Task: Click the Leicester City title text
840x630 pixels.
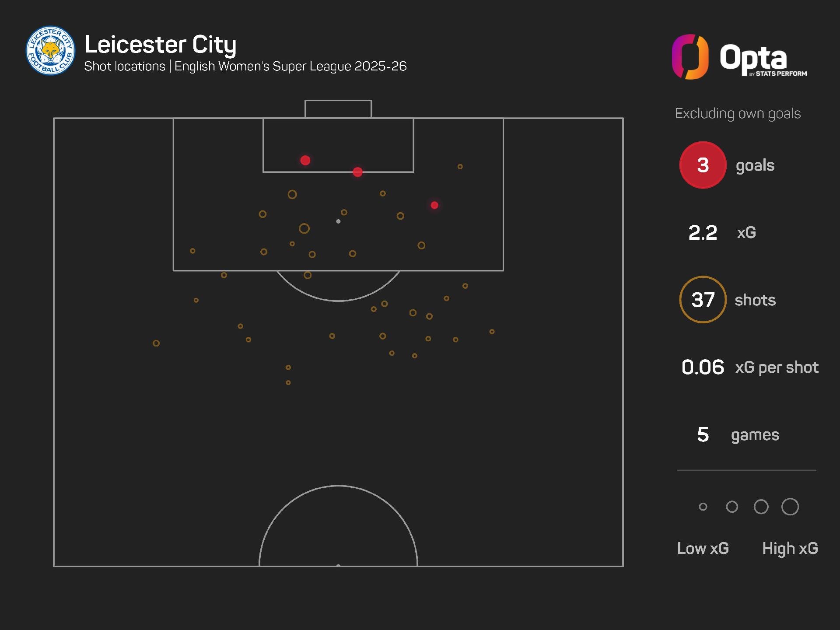Action: [160, 44]
